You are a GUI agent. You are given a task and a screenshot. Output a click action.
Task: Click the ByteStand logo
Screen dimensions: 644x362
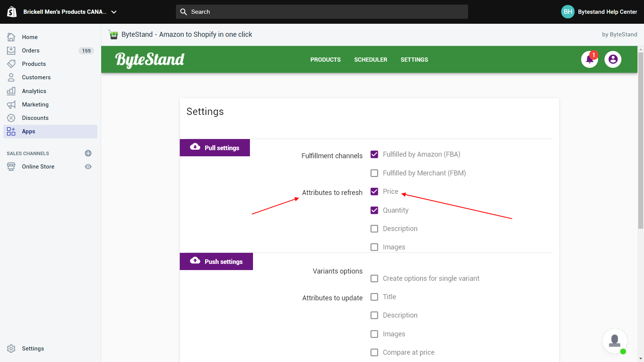[150, 60]
